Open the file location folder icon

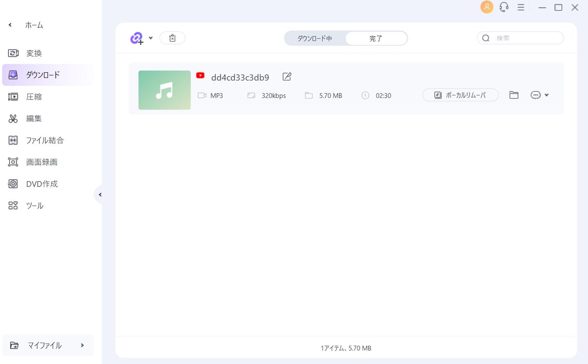(514, 95)
